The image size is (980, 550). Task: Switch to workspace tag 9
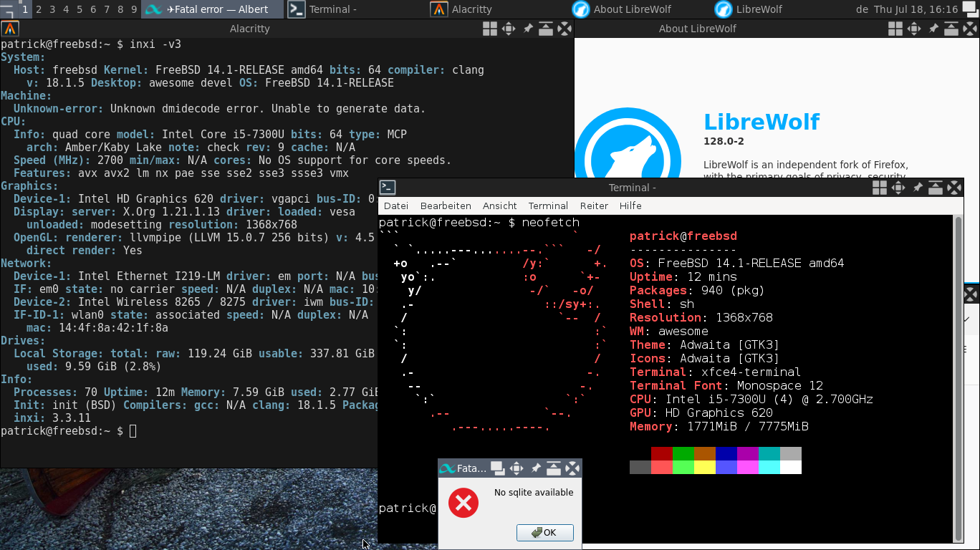coord(133,9)
